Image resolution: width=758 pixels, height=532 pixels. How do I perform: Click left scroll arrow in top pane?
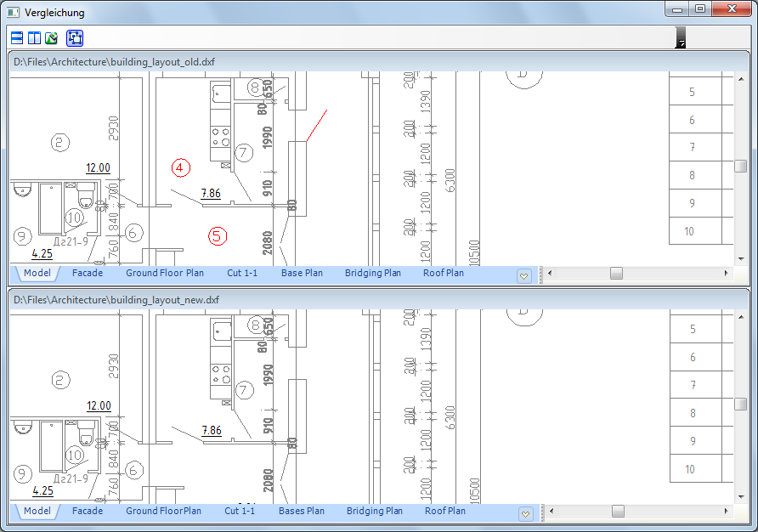coord(550,274)
